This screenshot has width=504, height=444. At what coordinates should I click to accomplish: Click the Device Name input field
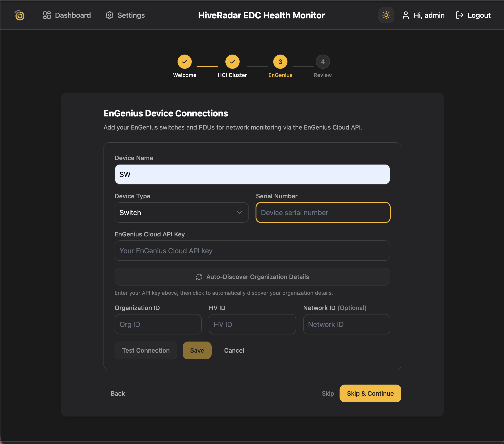pos(252,174)
